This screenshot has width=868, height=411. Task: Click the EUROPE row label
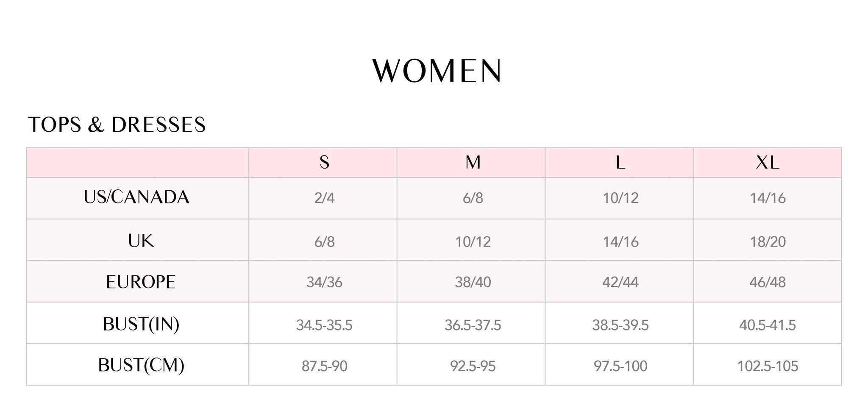(x=141, y=282)
